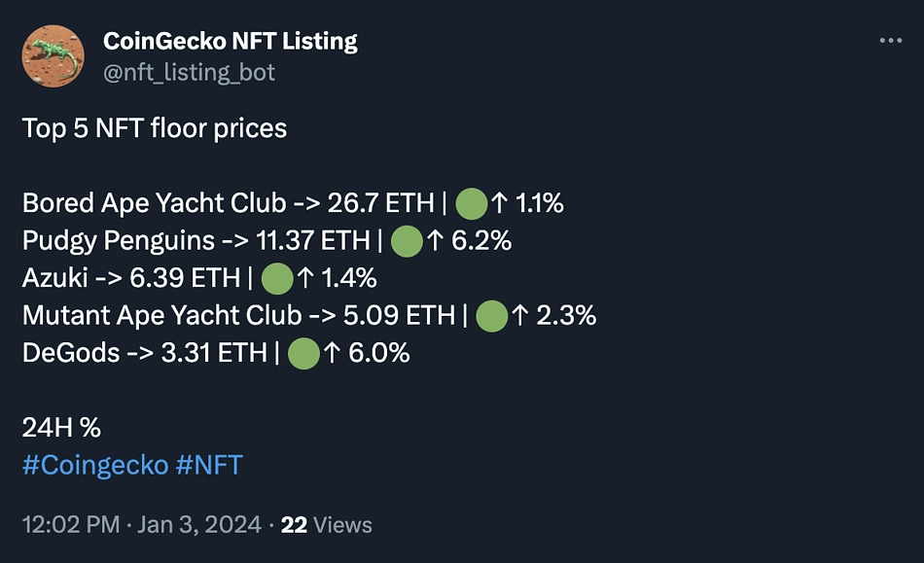
Task: Click the gecko profile avatar
Action: click(x=53, y=56)
